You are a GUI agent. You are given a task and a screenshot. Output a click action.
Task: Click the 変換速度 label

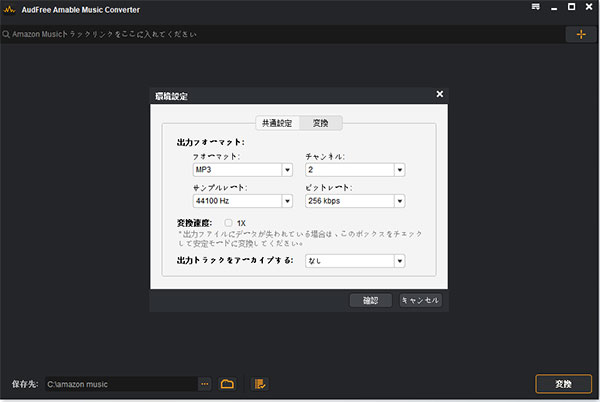pos(194,223)
